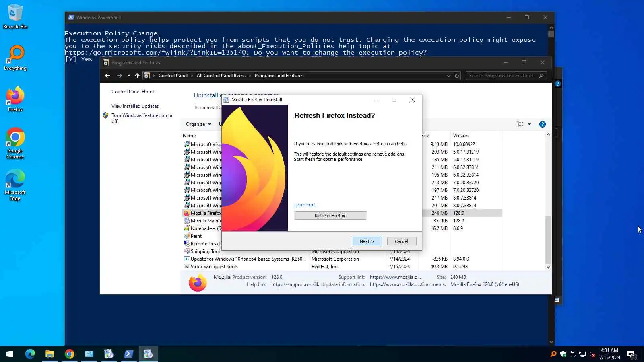The image size is (644, 362).
Task: Open Windows Security from the system tray
Action: tap(563, 354)
